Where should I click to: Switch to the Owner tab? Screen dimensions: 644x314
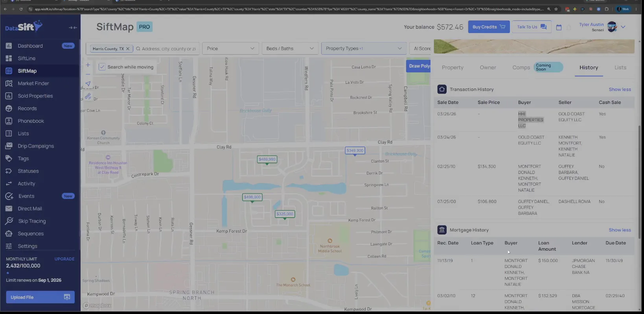tap(488, 68)
